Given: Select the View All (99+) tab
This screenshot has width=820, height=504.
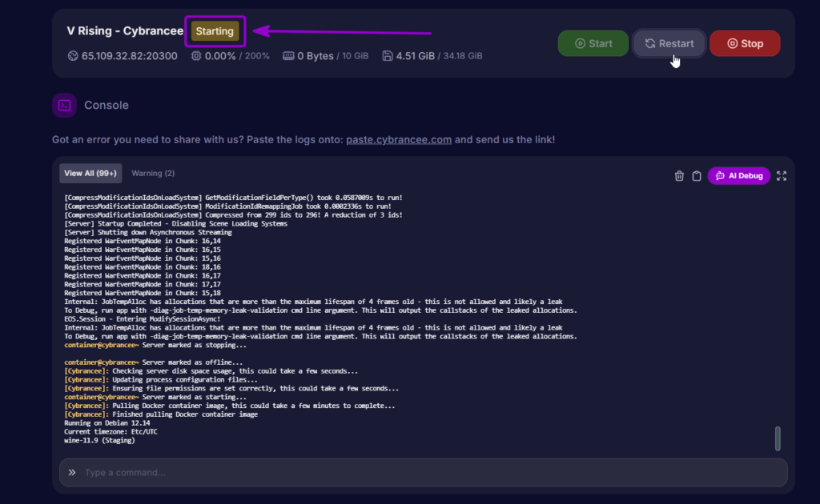Looking at the screenshot, I should (90, 174).
